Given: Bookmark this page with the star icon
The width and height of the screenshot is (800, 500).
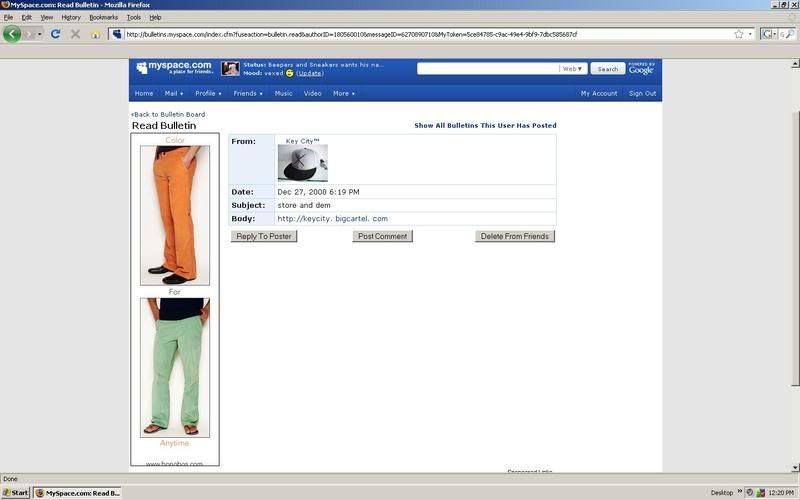Looking at the screenshot, I should [x=739, y=34].
